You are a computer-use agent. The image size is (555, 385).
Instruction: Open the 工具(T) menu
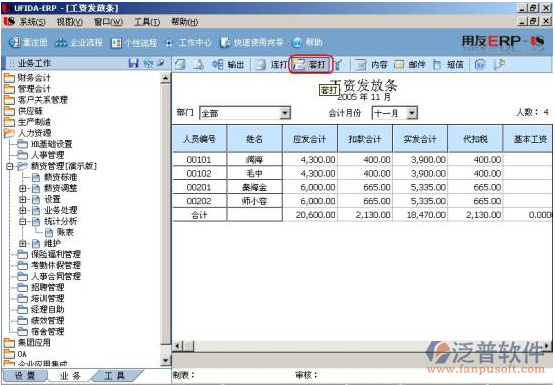tap(147, 22)
